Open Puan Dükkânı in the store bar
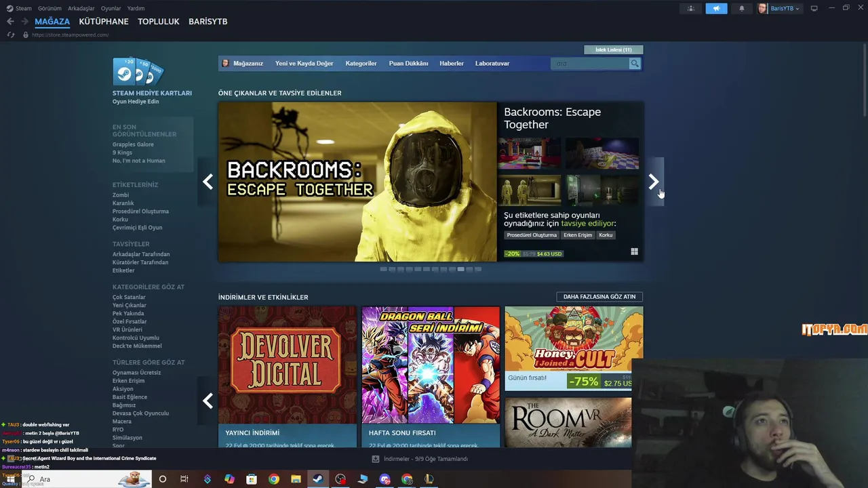This screenshot has height=488, width=868. click(408, 64)
